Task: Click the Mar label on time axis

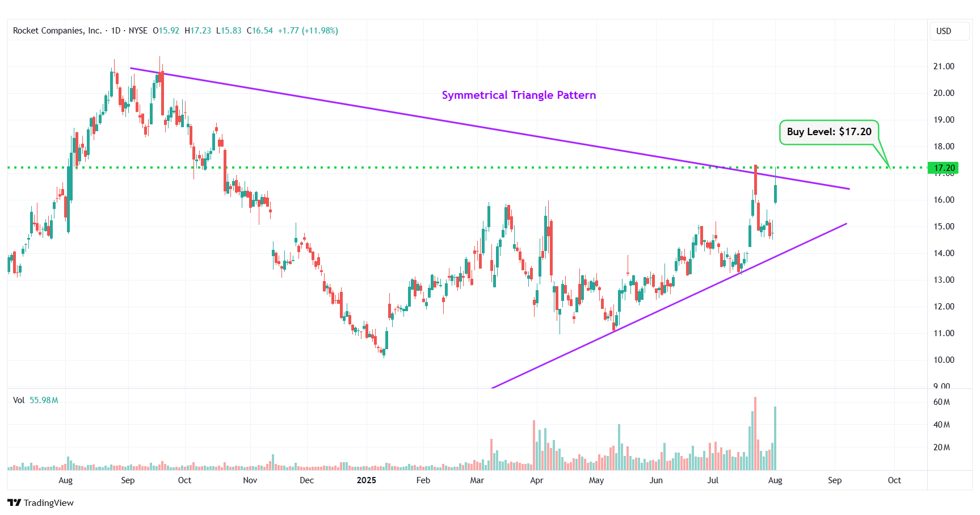Action: (477, 480)
